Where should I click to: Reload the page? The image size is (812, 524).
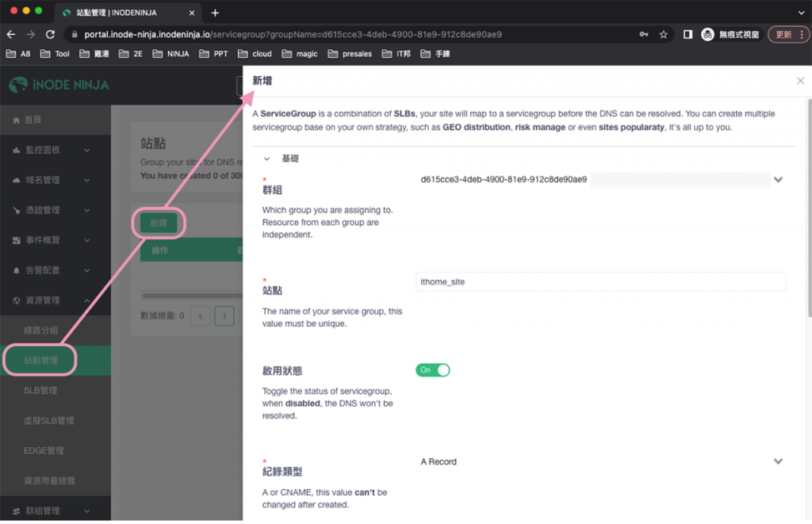(x=50, y=34)
